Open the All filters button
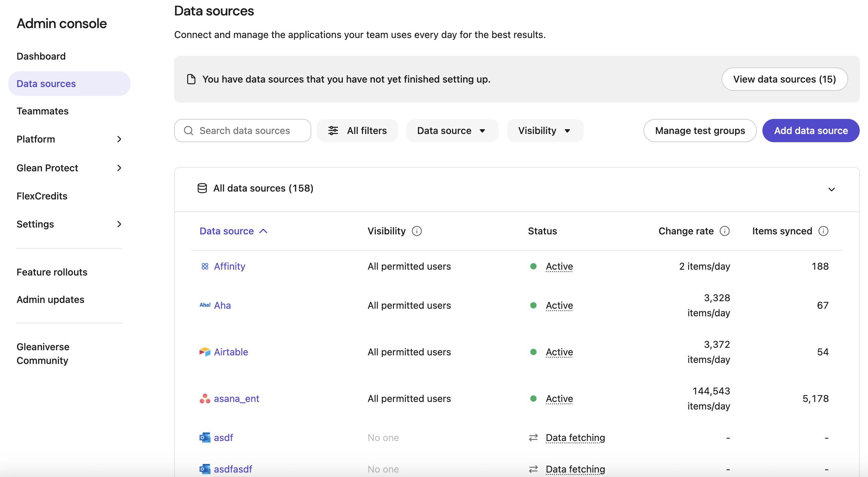The image size is (868, 477). tap(357, 131)
